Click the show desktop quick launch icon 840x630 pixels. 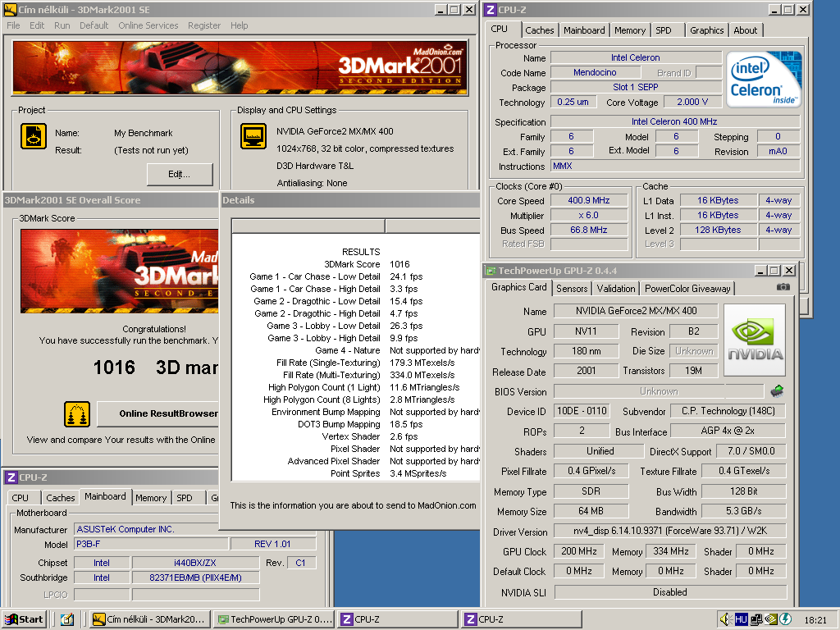click(x=67, y=619)
